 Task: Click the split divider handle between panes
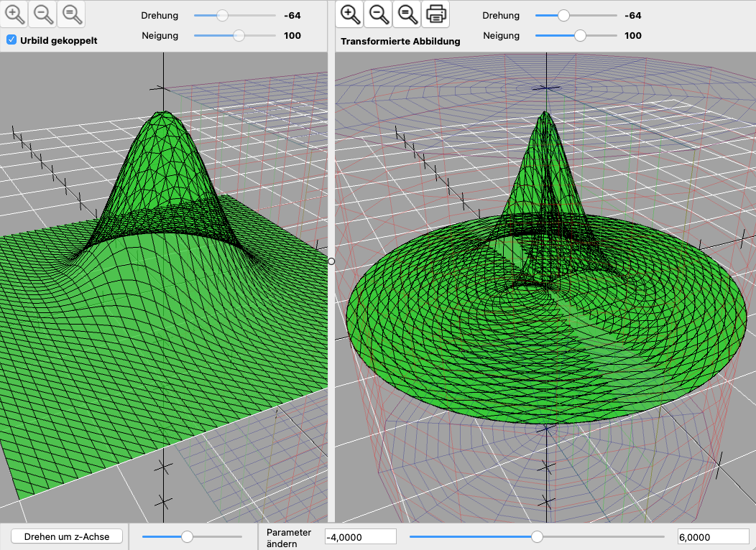tap(331, 261)
